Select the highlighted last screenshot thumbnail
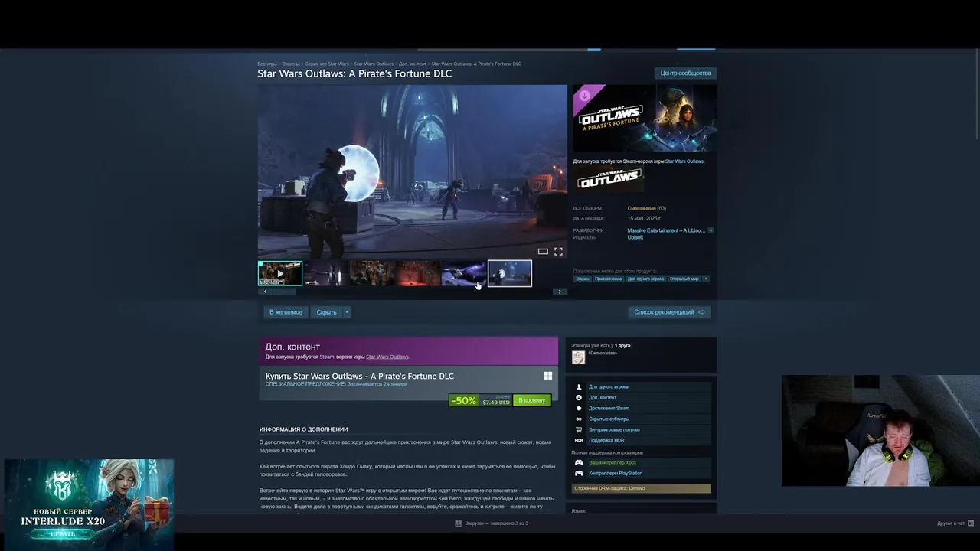 (x=510, y=273)
